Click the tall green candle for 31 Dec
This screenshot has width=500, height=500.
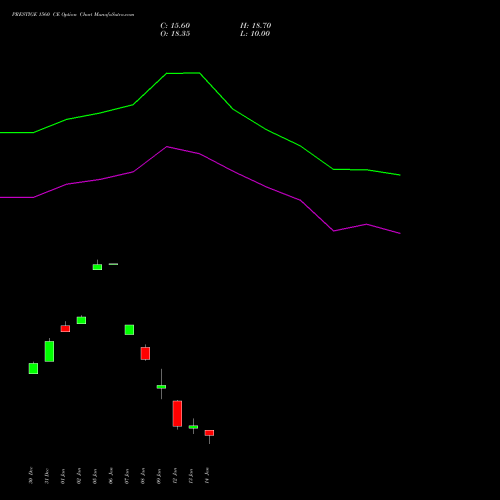(49, 351)
